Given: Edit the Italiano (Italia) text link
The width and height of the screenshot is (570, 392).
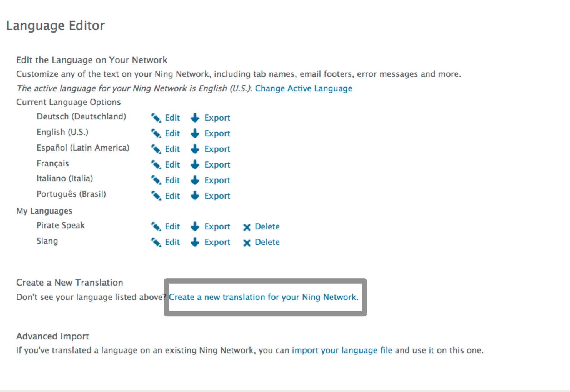Looking at the screenshot, I should click(172, 180).
